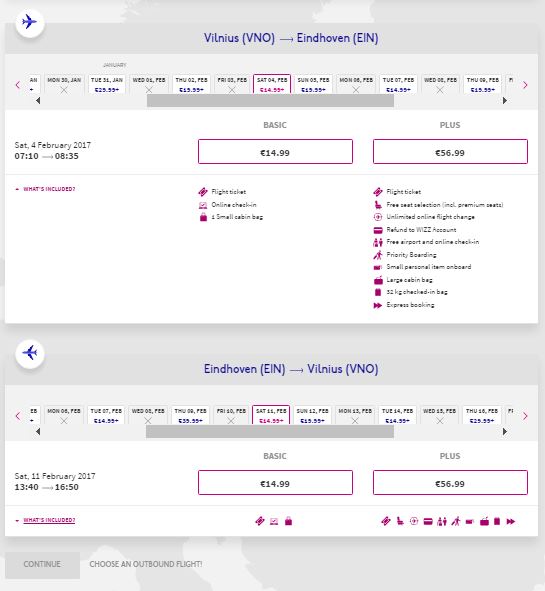
Task: Click the Refund to WIZZ Account card icon
Action: [x=378, y=230]
